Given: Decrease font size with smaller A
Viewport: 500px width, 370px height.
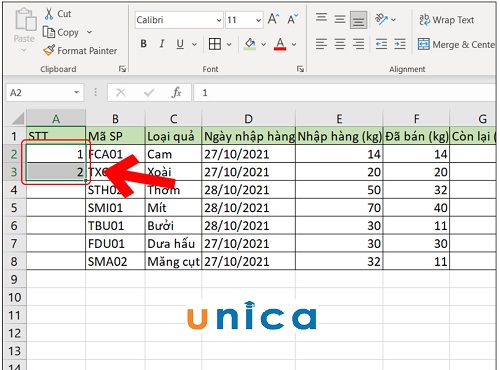Looking at the screenshot, I should (x=292, y=19).
